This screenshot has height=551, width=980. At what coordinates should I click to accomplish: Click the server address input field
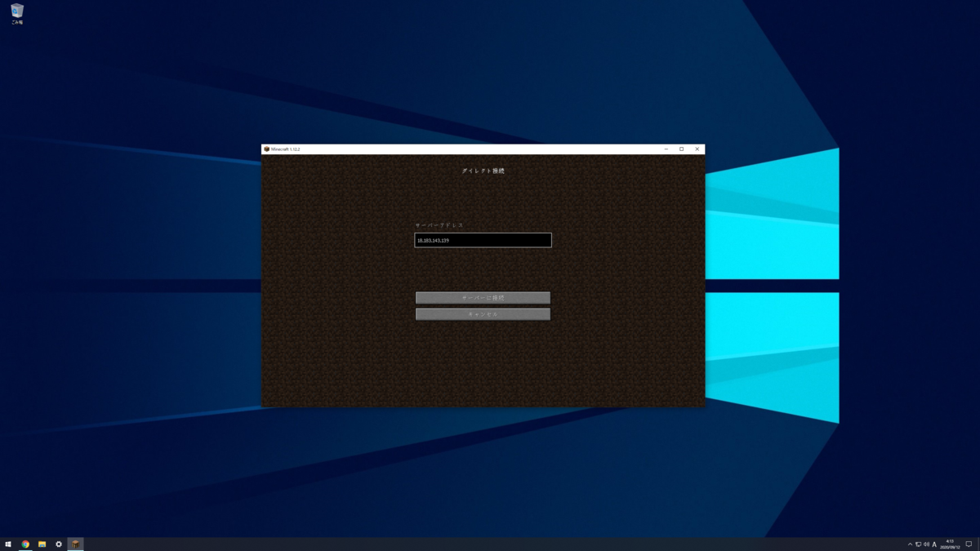click(x=483, y=240)
